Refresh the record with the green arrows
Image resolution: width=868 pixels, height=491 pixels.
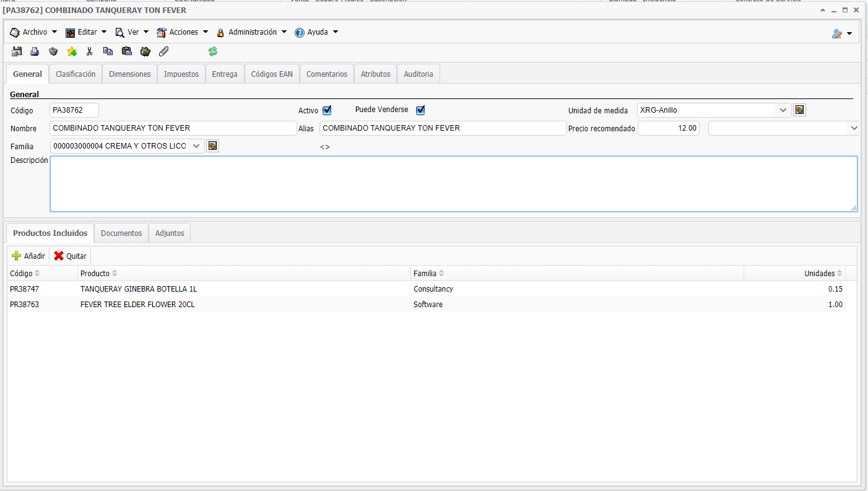pos(213,51)
